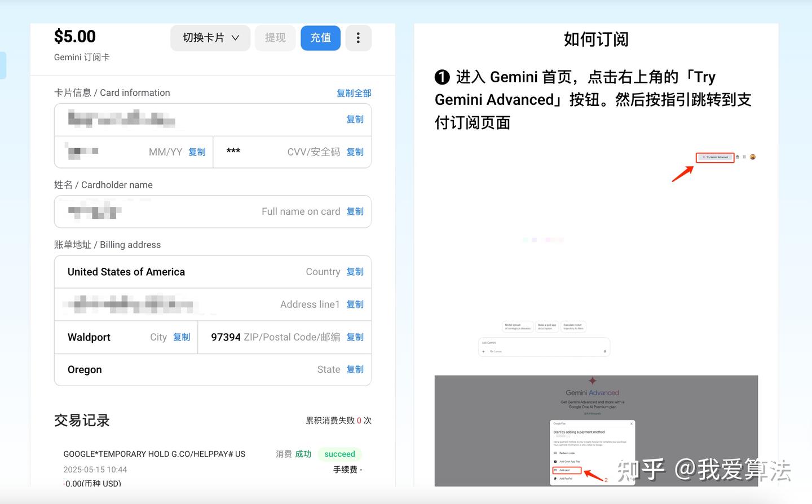Click the greyed-out 提现 withdraw button
This screenshot has height=504, width=812.
click(x=275, y=38)
